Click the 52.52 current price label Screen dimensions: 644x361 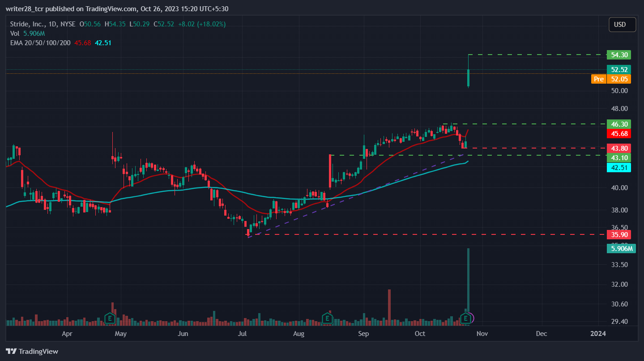618,69
